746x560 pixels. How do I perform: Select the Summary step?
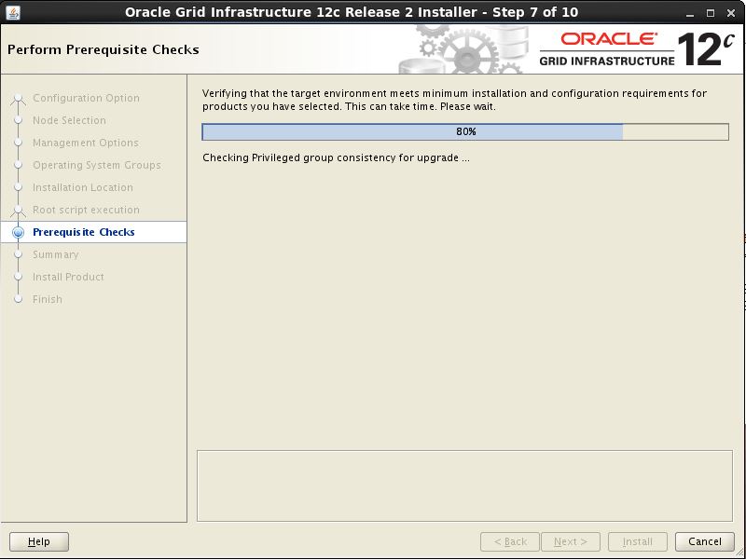coord(56,254)
